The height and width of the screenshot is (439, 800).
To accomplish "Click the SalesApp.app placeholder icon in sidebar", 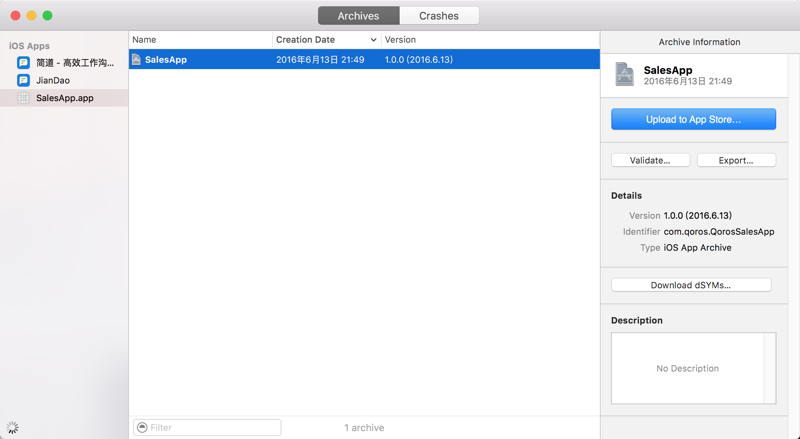I will (23, 98).
